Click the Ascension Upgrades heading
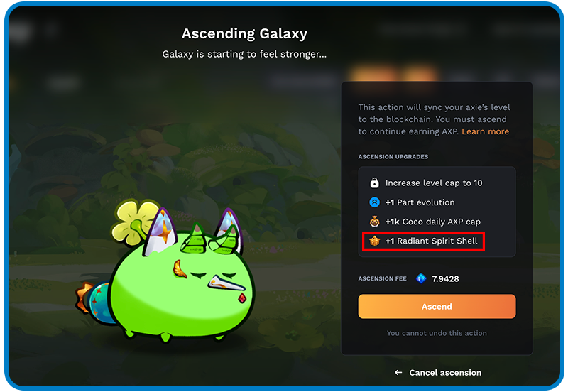This screenshot has height=392, width=568. [x=393, y=156]
